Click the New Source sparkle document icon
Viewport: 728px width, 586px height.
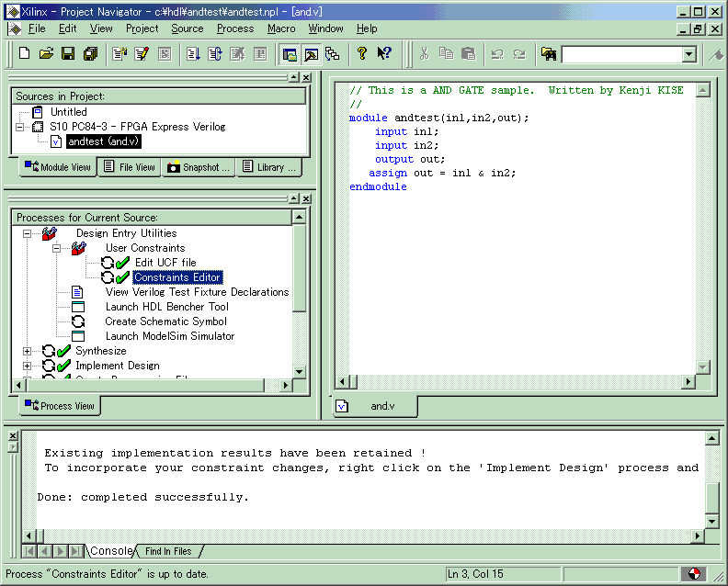tap(119, 54)
